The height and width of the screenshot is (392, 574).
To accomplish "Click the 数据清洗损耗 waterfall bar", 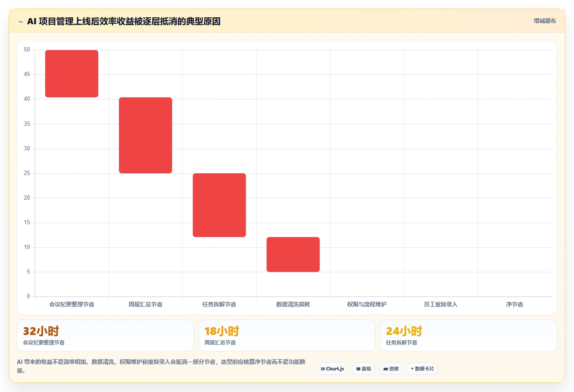I will [x=293, y=254].
